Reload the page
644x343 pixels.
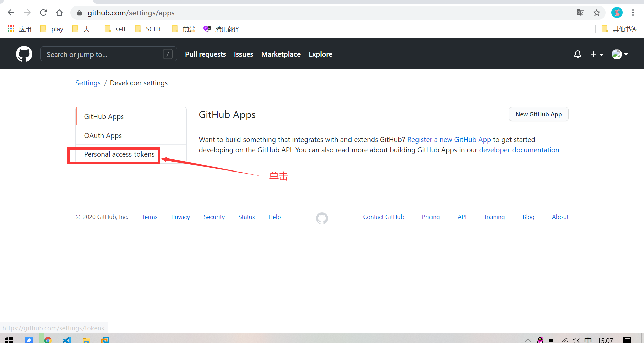43,13
